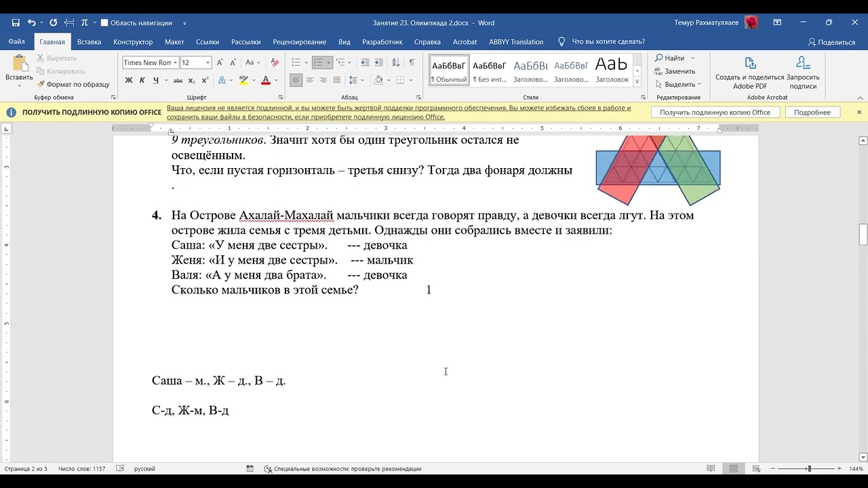Screen dimensions: 868x488
Task: Switch to the Вставка tab
Action: 89,42
